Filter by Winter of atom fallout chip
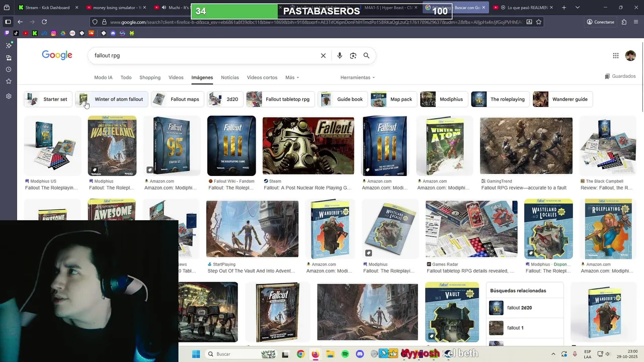The width and height of the screenshot is (644, 362). [112, 99]
